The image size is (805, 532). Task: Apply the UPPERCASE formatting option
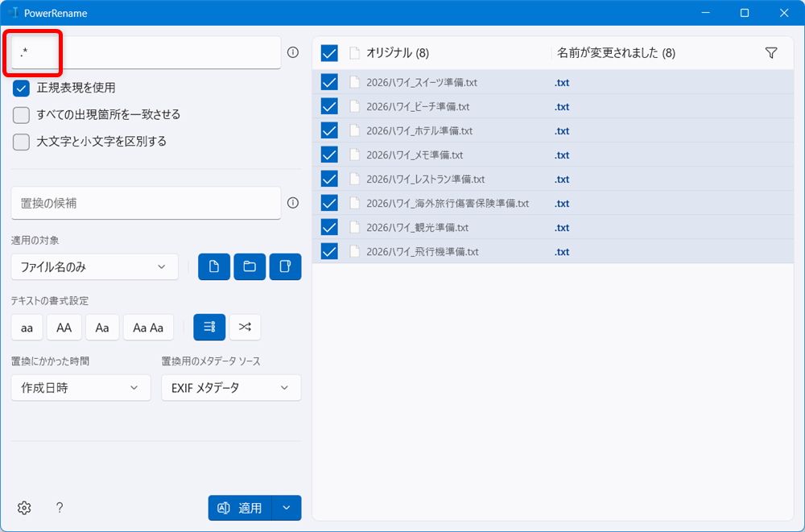coord(64,327)
